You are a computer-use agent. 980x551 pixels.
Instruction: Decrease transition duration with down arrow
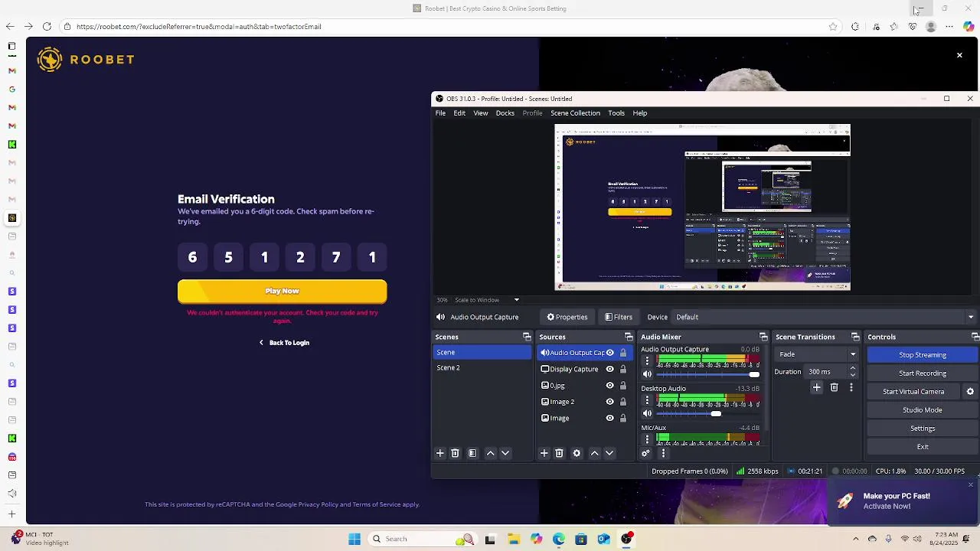[x=853, y=375]
